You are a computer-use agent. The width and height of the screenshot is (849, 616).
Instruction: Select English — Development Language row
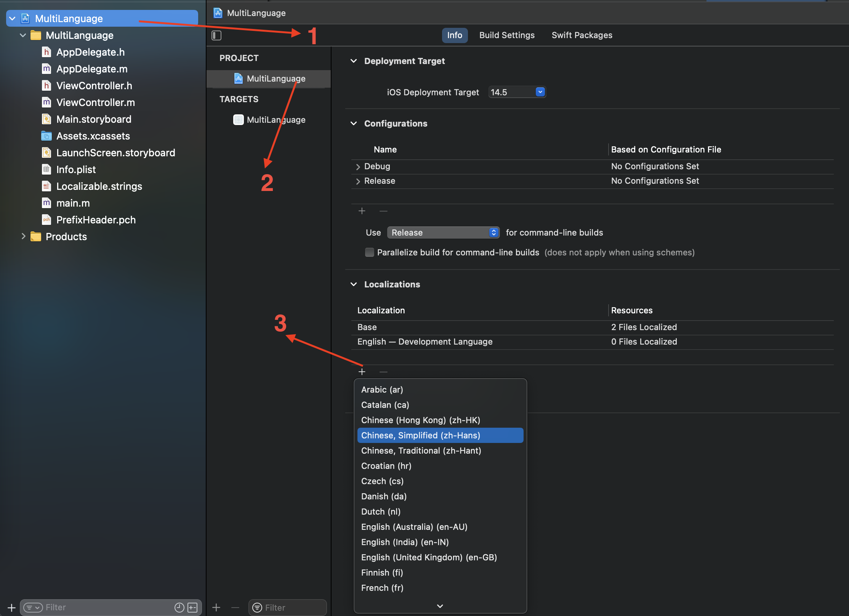coord(592,342)
